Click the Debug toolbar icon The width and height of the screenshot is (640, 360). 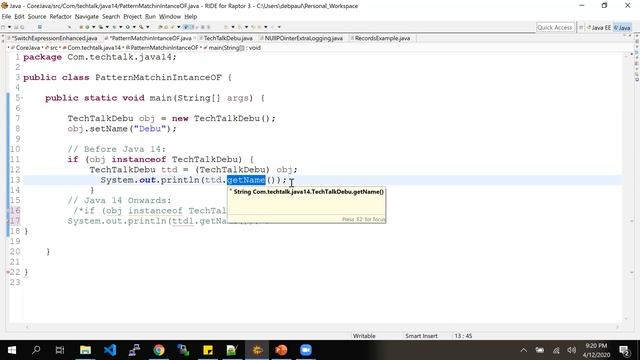[81, 27]
